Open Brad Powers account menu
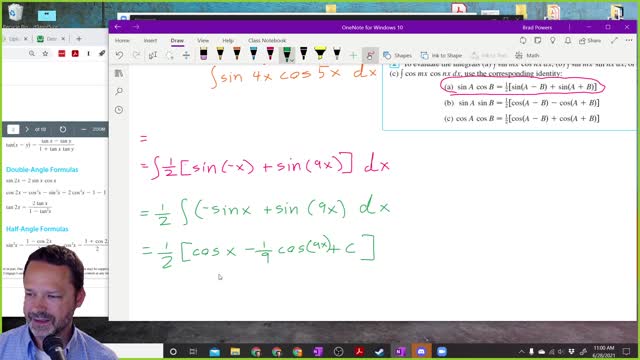Screen dimensions: 640x360 537,27
